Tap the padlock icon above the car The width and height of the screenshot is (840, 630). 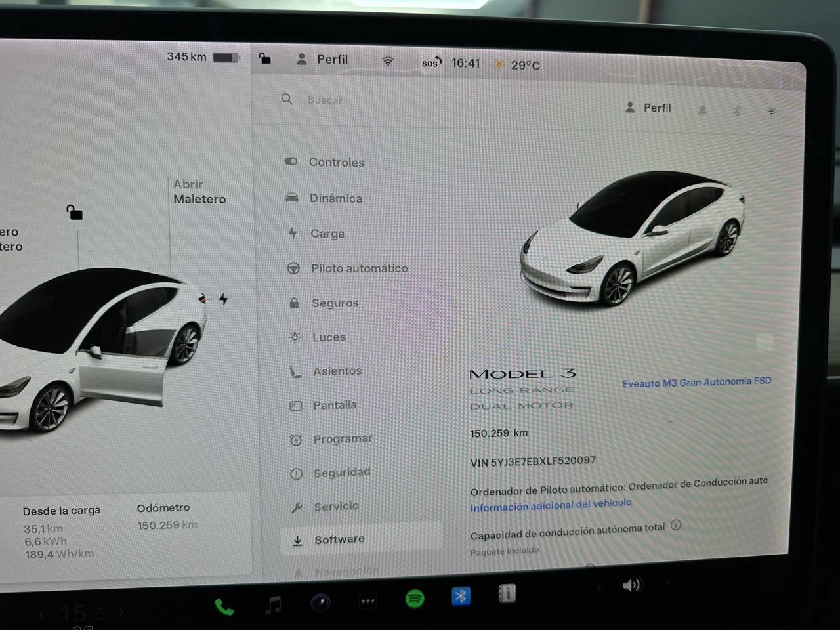74,212
